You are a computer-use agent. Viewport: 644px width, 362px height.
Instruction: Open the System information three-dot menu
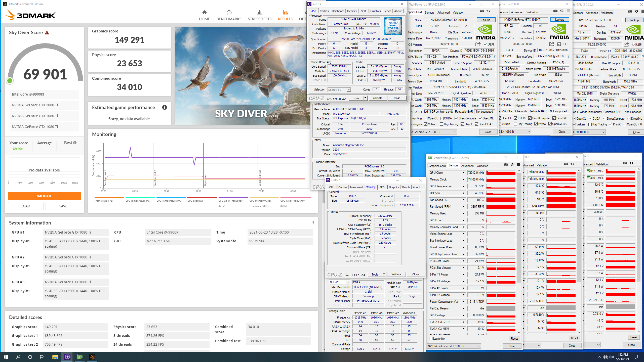(313, 223)
